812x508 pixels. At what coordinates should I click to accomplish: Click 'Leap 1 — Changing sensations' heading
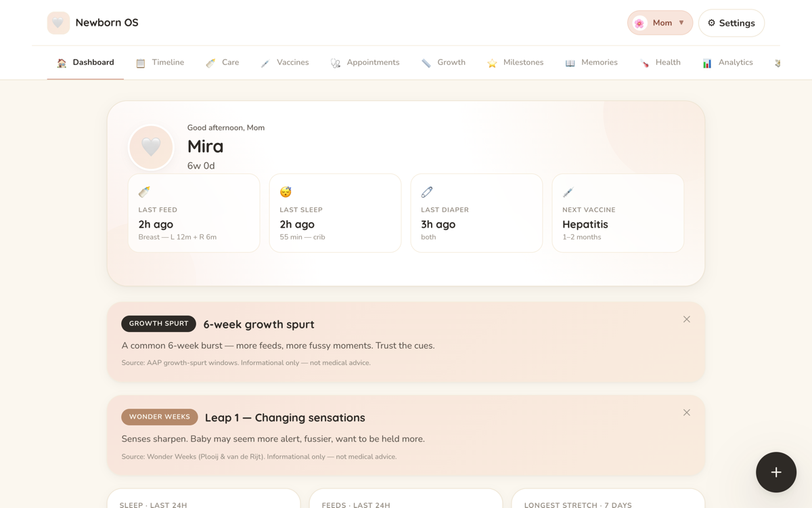285,418
